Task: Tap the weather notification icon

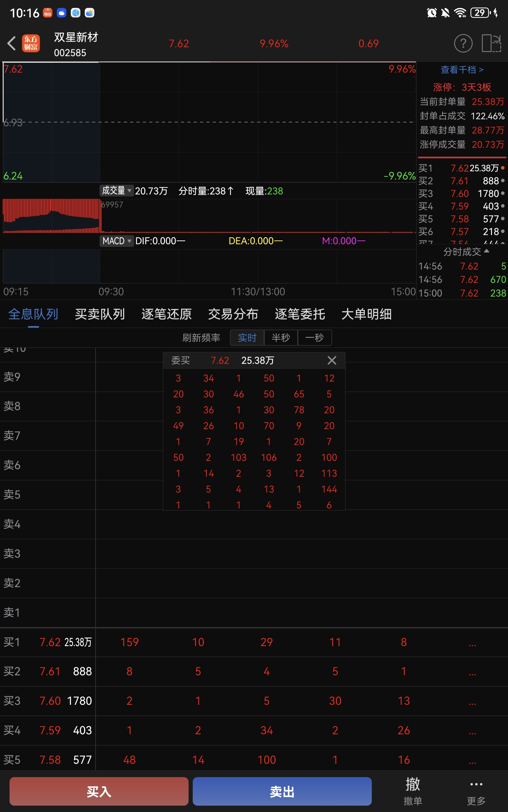Action: click(89, 13)
